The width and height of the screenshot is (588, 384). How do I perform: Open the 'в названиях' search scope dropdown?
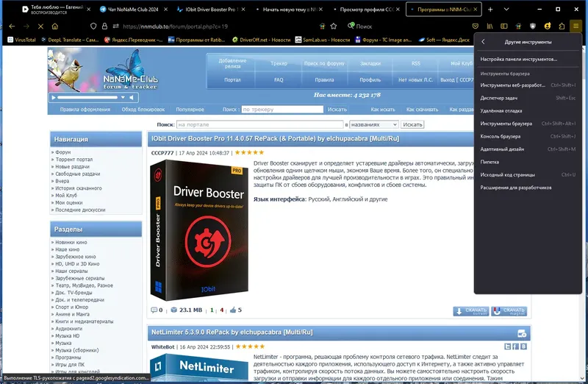(x=374, y=124)
